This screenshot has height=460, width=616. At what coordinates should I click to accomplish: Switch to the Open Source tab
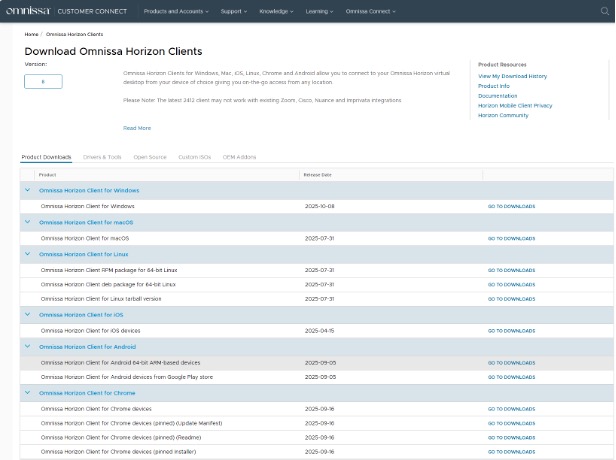[x=150, y=157]
